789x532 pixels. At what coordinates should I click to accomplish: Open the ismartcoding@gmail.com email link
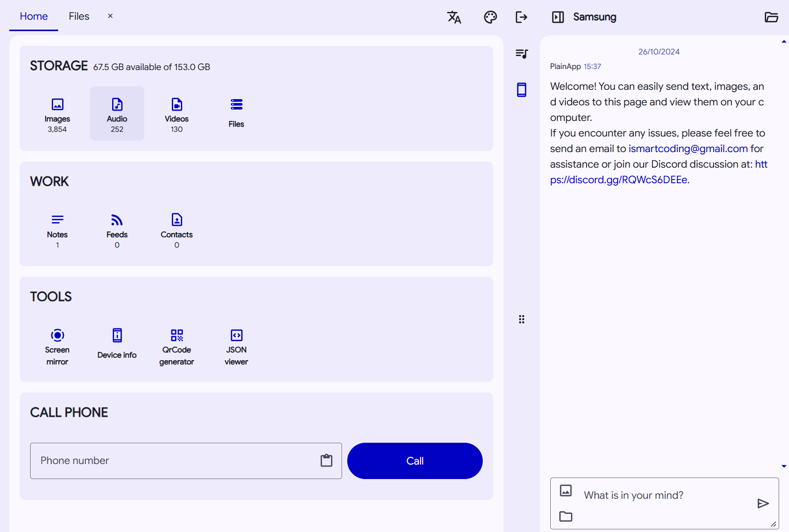[x=688, y=148]
